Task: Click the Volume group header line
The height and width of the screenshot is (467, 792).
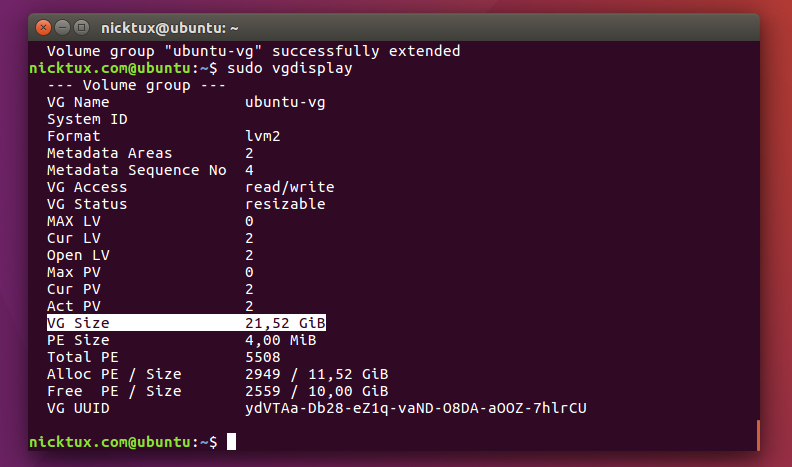Action: pyautogui.click(x=136, y=85)
